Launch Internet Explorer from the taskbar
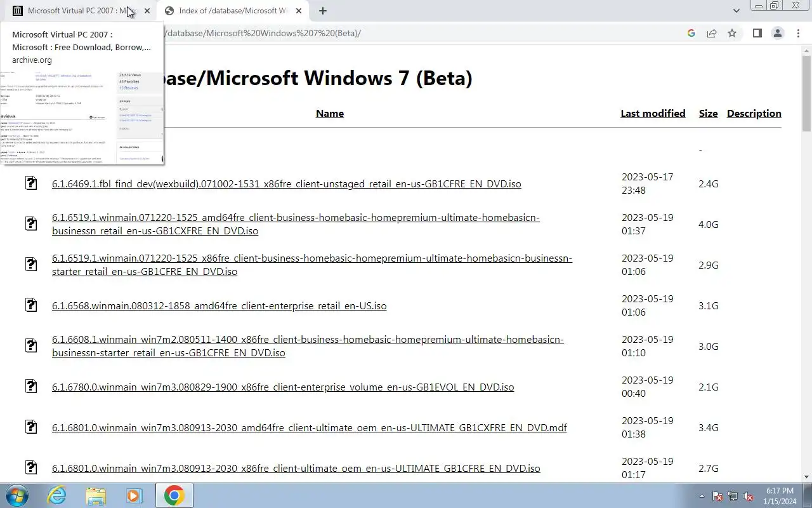 coord(57,495)
